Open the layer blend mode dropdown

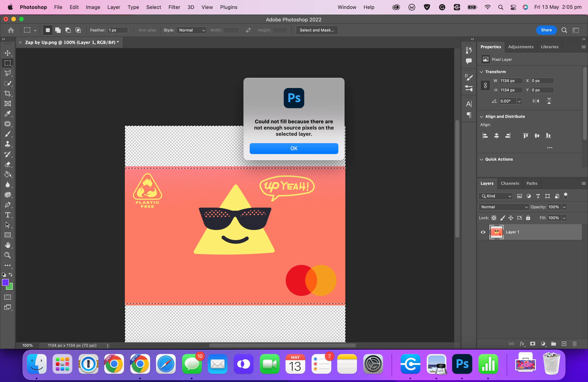point(503,207)
